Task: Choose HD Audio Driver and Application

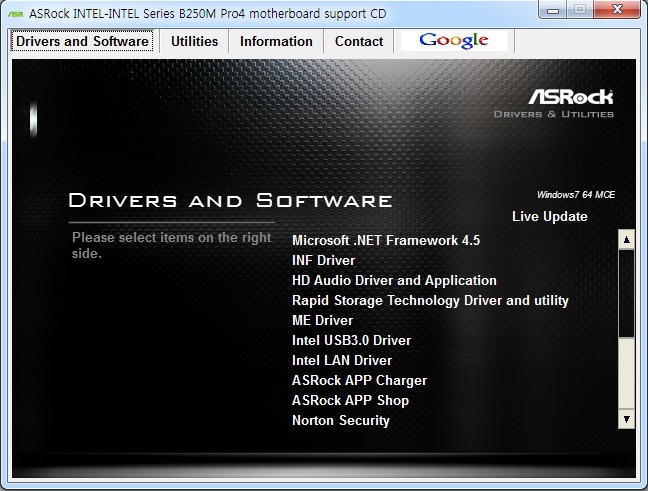Action: [x=394, y=280]
